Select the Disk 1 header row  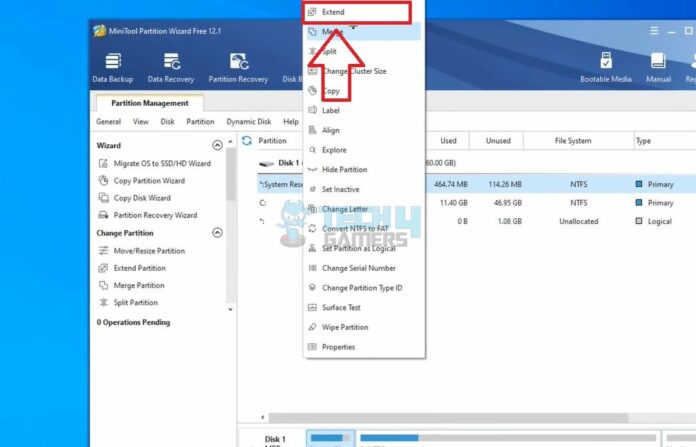pyautogui.click(x=476, y=163)
